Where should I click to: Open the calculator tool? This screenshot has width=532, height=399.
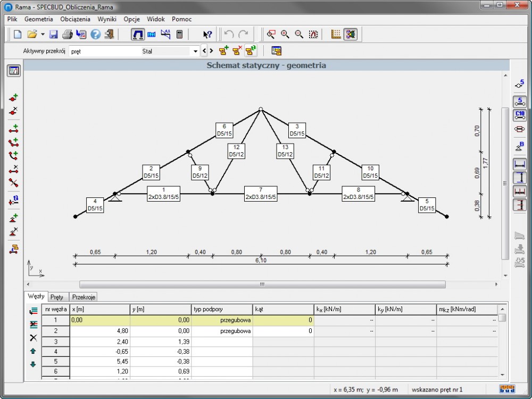pos(180,35)
